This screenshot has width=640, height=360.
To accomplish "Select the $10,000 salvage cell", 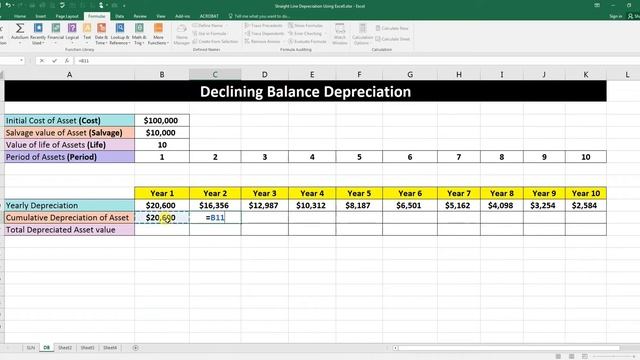I will point(162,133).
